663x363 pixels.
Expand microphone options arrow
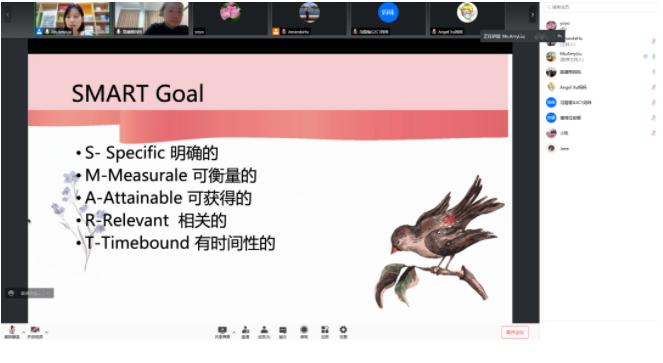[23, 332]
